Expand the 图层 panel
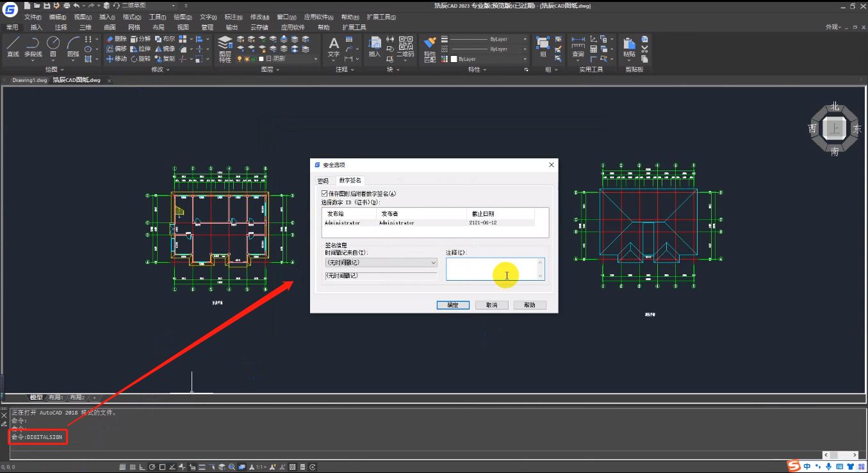The image size is (868, 473). [270, 69]
